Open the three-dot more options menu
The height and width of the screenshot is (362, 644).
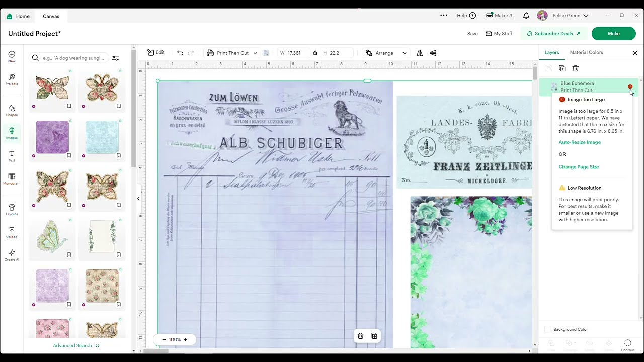click(443, 16)
